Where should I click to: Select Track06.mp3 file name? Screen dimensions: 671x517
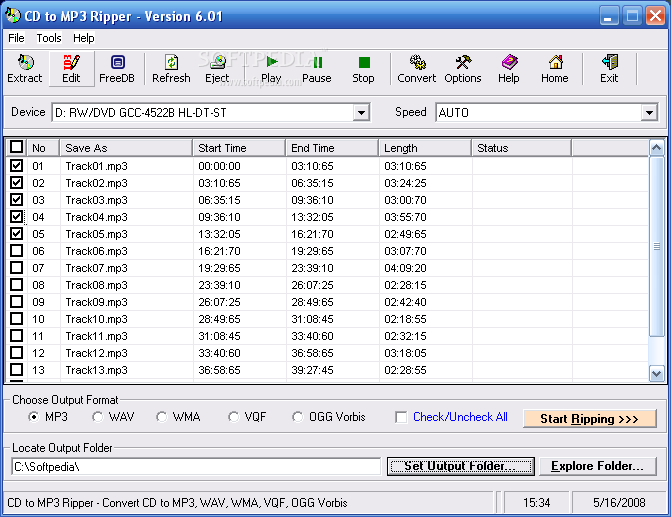coord(97,251)
